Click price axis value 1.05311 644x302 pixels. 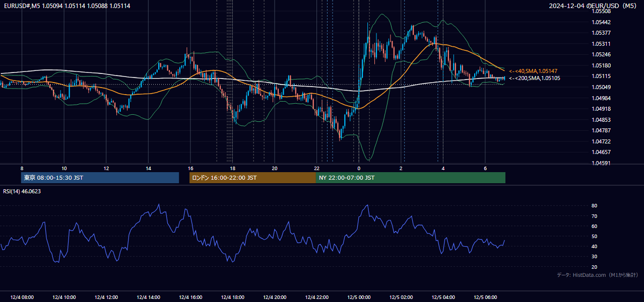[x=601, y=44]
